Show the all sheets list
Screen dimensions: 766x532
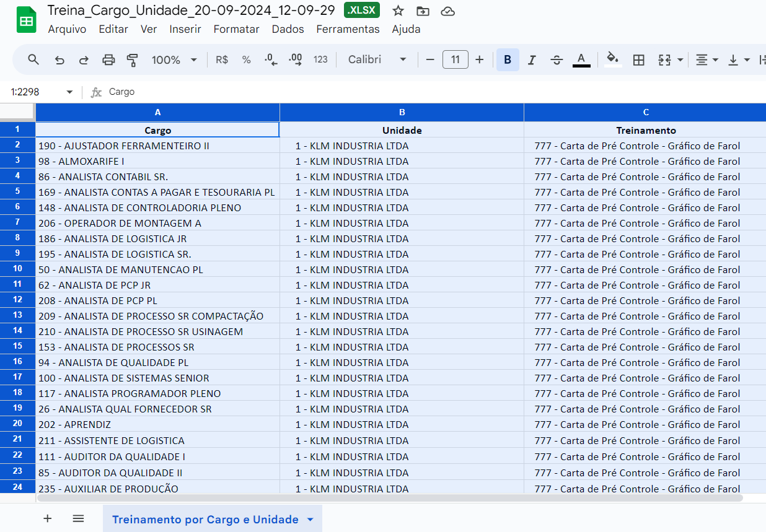click(x=78, y=518)
